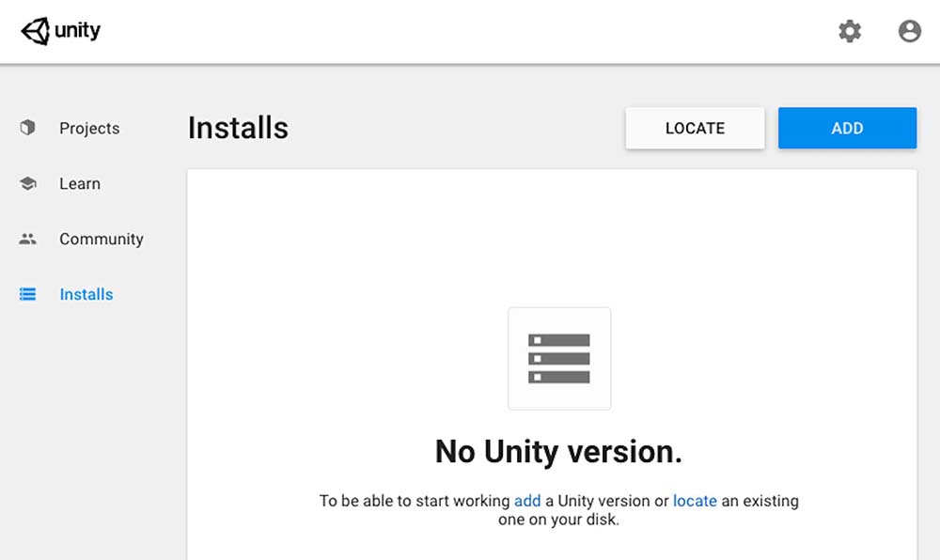Click the blue ADD button
Viewport: 940px width, 560px height.
pos(847,128)
